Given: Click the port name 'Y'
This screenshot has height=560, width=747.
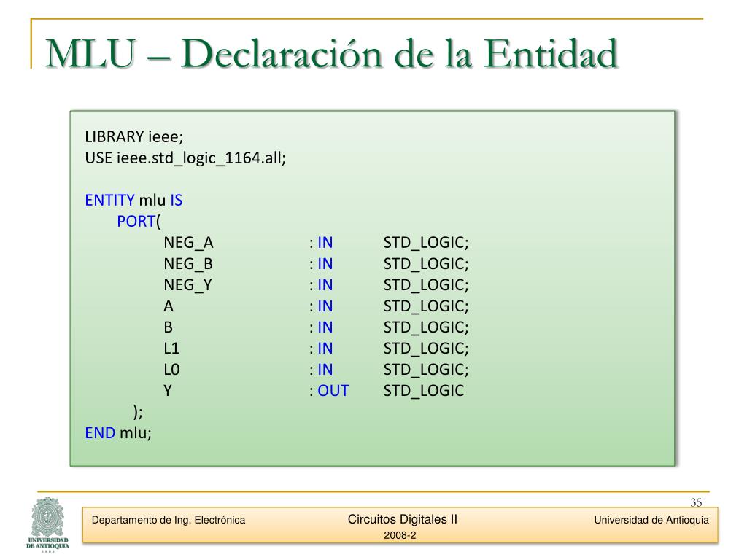Looking at the screenshot, I should pyautogui.click(x=167, y=391).
